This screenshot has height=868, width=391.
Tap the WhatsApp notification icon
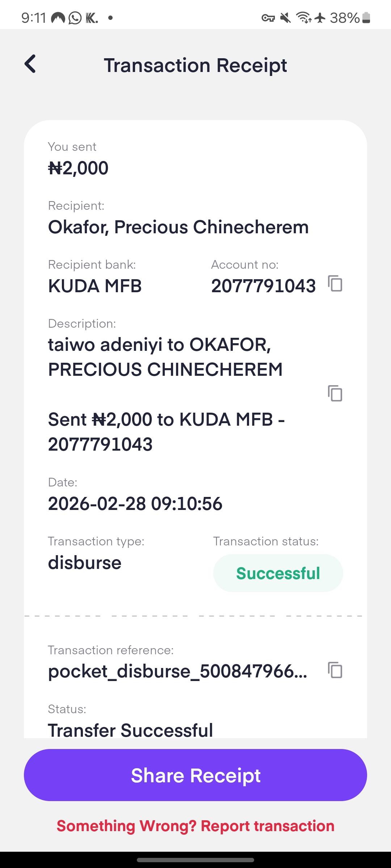[75, 18]
